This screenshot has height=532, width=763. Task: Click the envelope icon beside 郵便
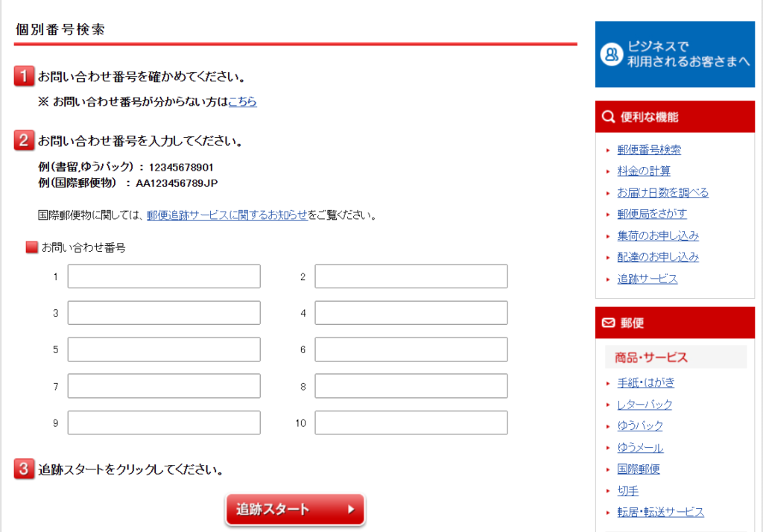coord(608,323)
